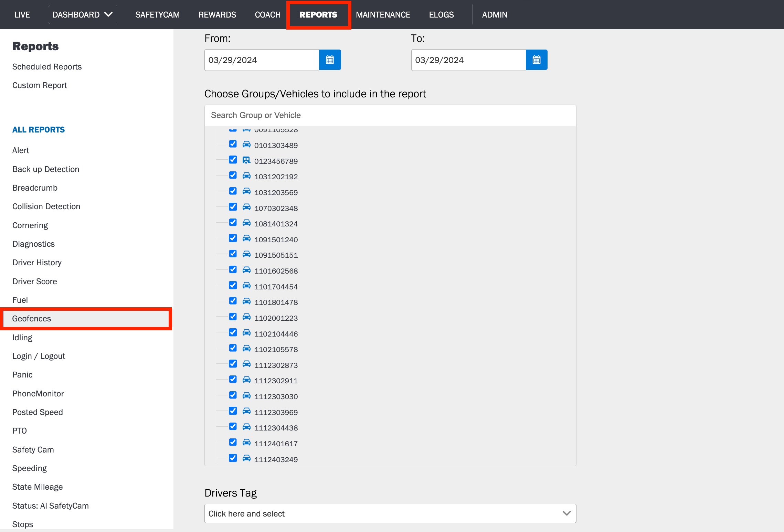Viewport: 784px width, 532px height.
Task: Click the car icon beside 1101704454
Action: pyautogui.click(x=246, y=286)
